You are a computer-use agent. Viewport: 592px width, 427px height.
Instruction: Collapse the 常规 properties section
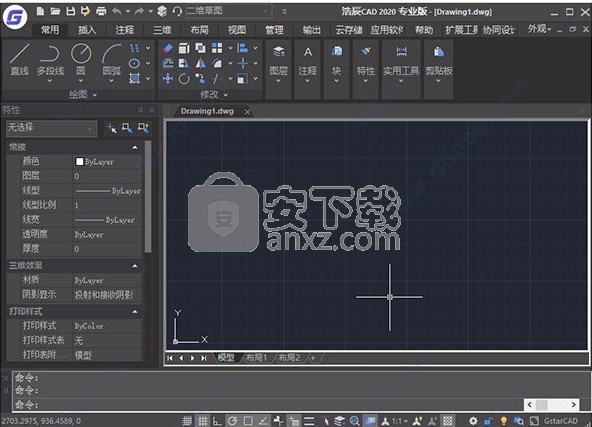click(x=135, y=147)
